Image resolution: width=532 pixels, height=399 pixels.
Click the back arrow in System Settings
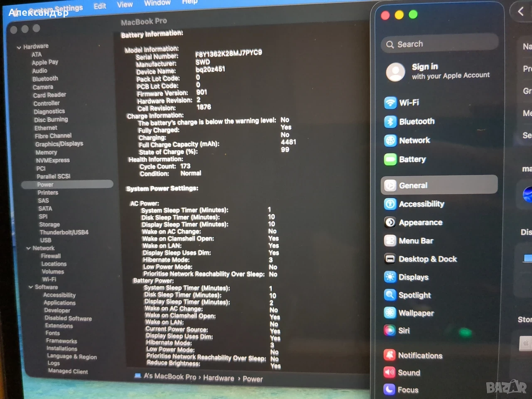click(520, 11)
